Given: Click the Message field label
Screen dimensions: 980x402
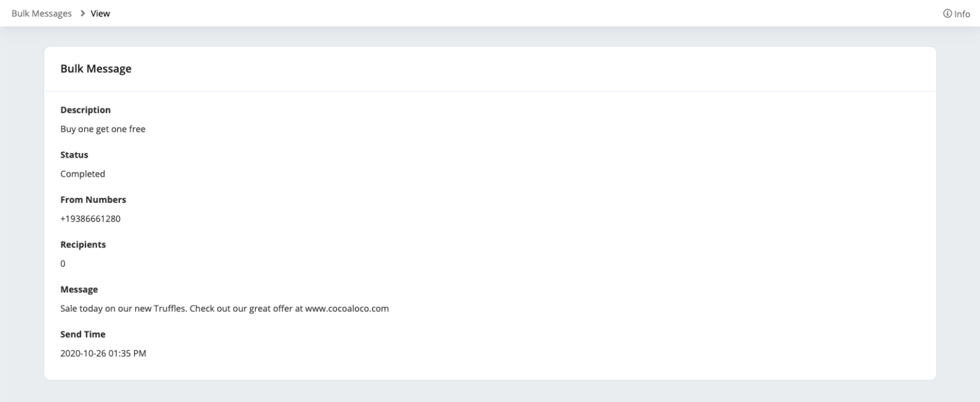Looking at the screenshot, I should pyautogui.click(x=79, y=289).
